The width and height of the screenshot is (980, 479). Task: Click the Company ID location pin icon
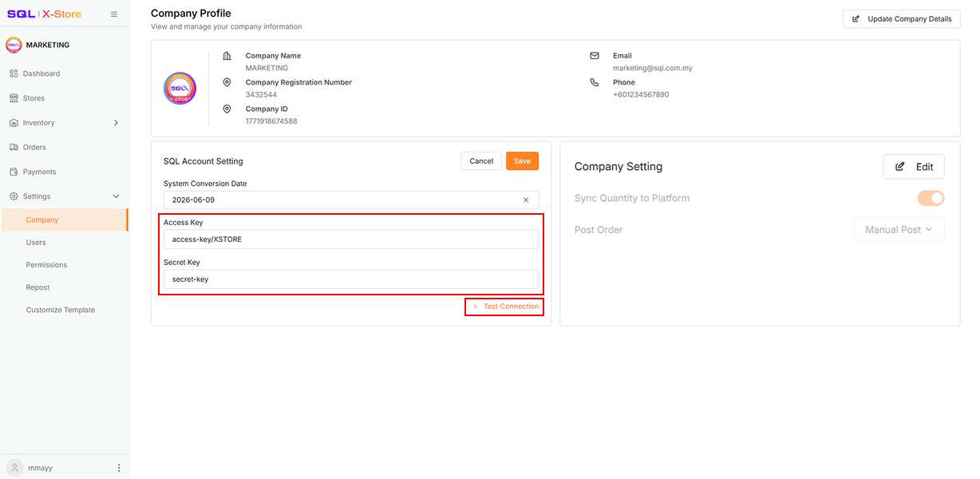coord(227,109)
